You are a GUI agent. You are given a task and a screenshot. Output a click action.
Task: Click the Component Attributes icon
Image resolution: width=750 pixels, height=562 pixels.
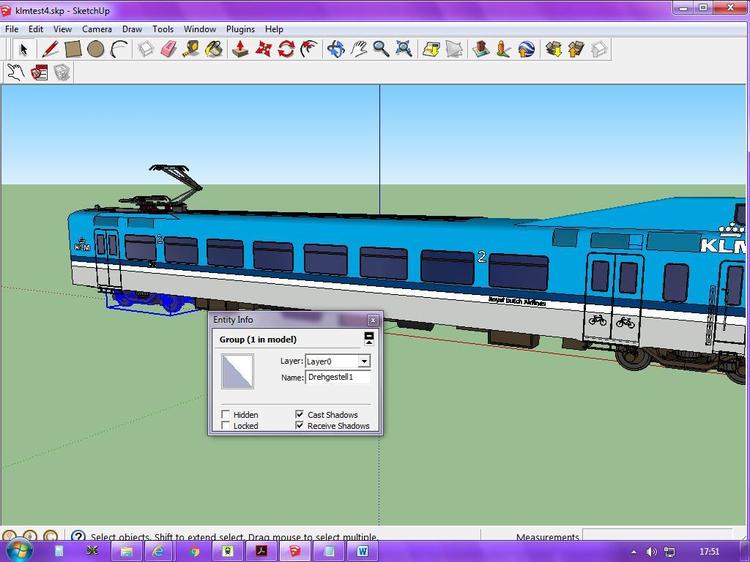click(x=62, y=72)
